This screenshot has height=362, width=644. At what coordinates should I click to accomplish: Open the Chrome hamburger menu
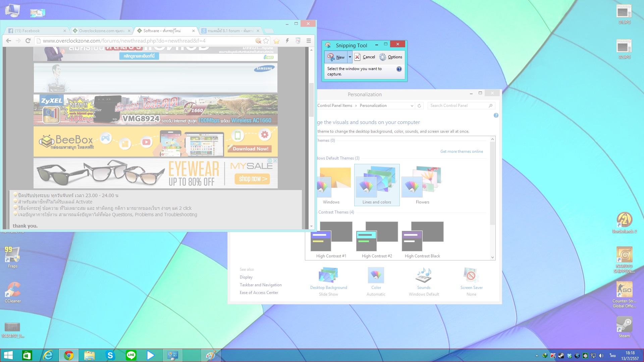click(309, 41)
